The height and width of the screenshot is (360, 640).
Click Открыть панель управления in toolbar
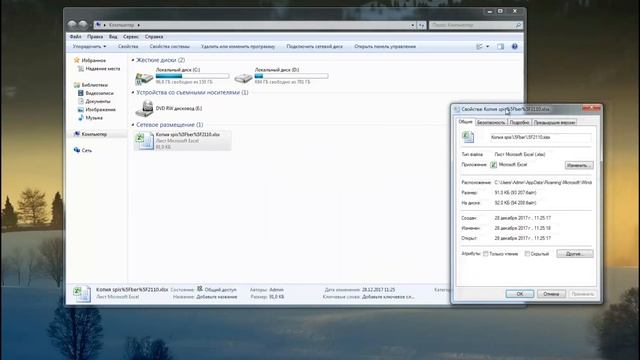click(385, 47)
